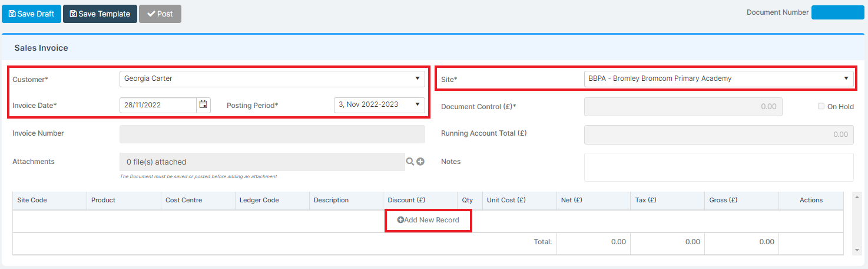Screen dimensions: 868x269
Task: Click the Add New Record link
Action: pyautogui.click(x=428, y=220)
